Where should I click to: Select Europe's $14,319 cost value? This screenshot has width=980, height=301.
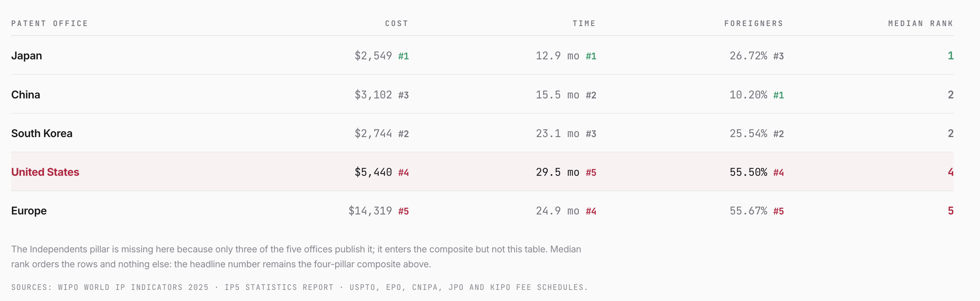(x=370, y=211)
